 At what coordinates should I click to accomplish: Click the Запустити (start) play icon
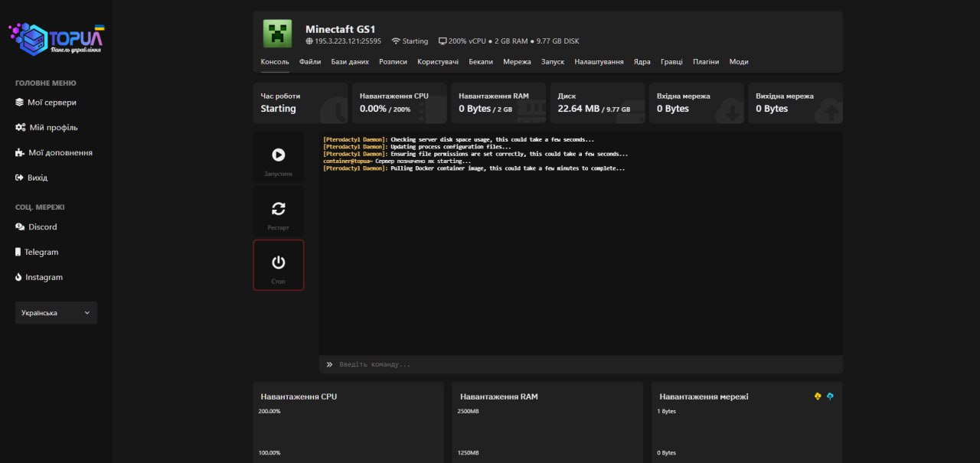[x=278, y=155]
